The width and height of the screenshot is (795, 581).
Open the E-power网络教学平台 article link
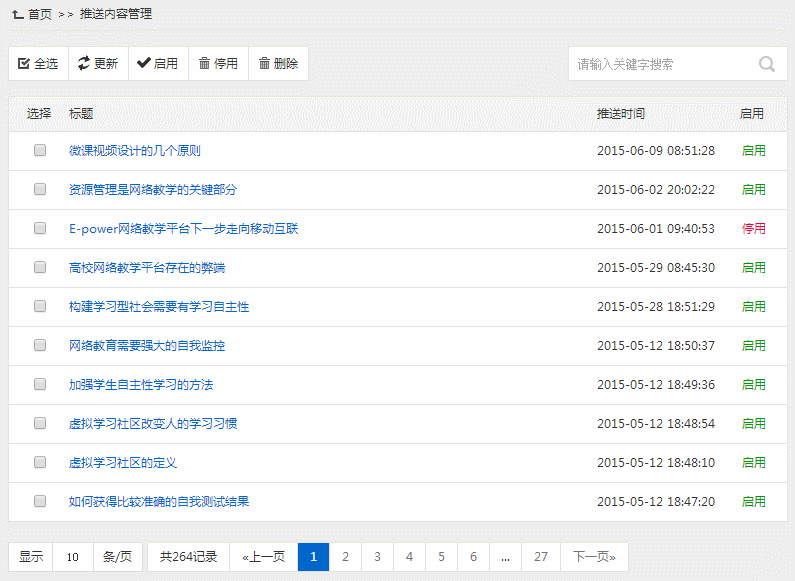pyautogui.click(x=183, y=229)
